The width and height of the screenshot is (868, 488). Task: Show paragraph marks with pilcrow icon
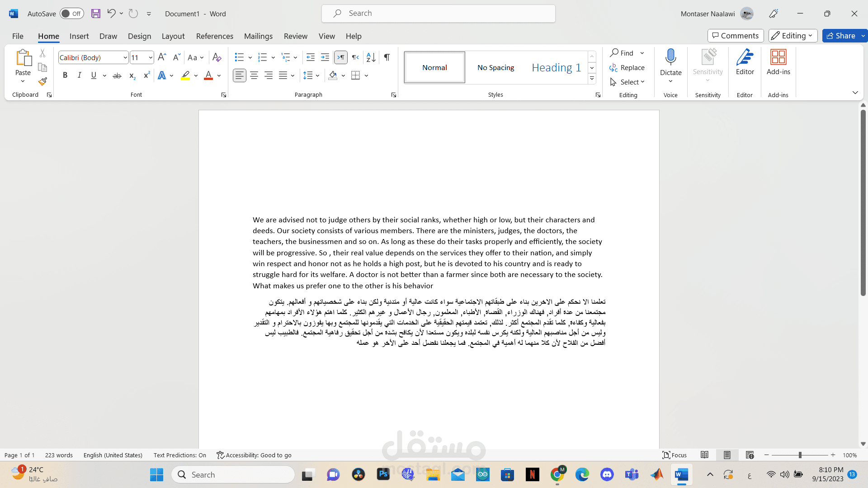pos(387,57)
